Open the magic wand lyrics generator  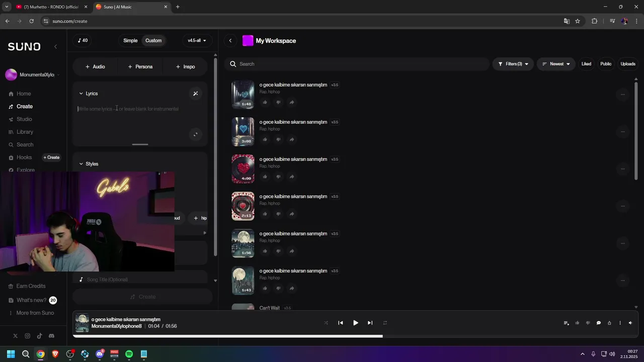196,94
